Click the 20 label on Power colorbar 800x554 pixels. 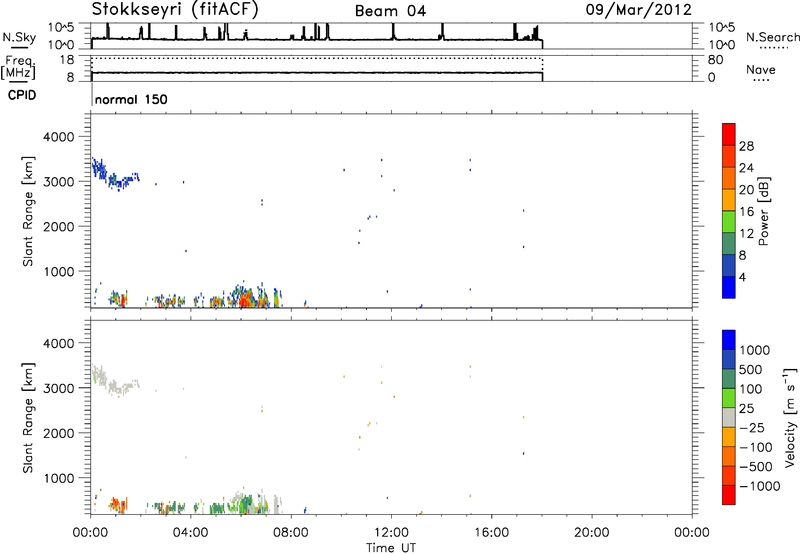tap(746, 190)
